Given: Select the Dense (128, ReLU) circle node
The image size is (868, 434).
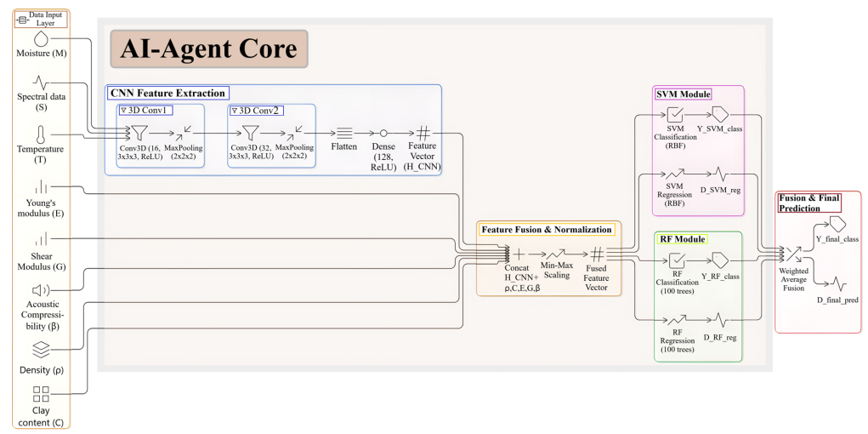Looking at the screenshot, I should pyautogui.click(x=383, y=133).
